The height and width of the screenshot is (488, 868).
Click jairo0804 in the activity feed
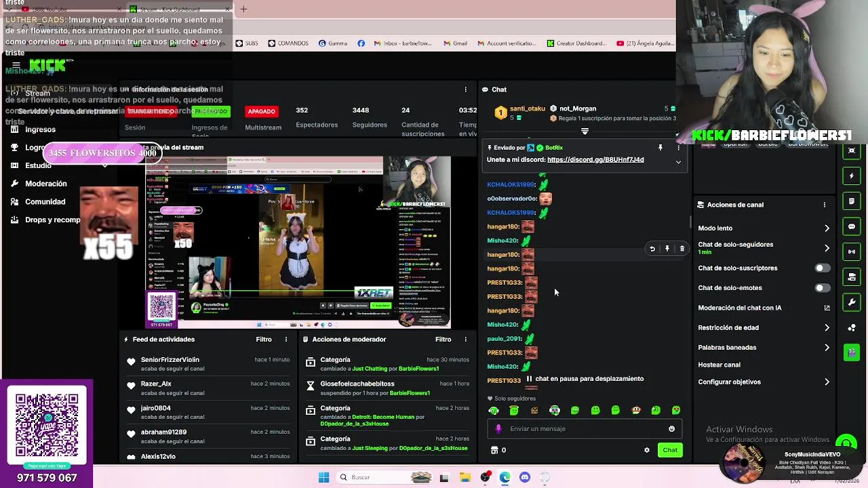pos(155,408)
